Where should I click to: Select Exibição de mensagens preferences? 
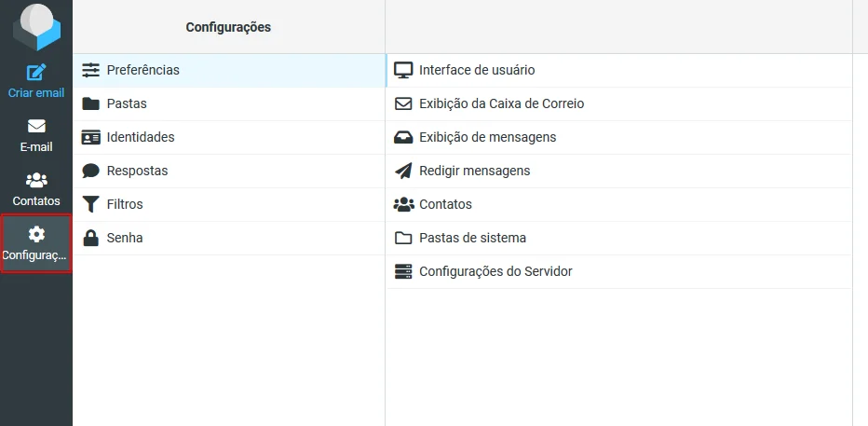coord(619,137)
